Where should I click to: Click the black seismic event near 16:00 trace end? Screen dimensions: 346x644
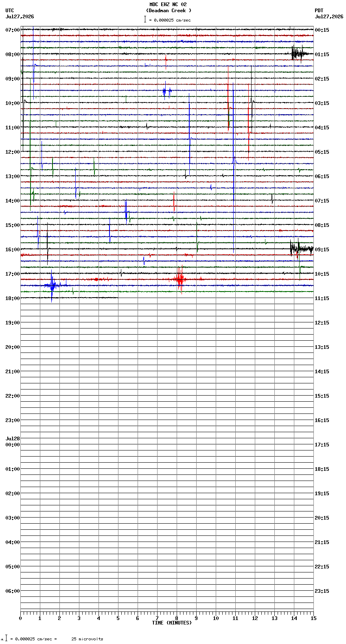[301, 248]
